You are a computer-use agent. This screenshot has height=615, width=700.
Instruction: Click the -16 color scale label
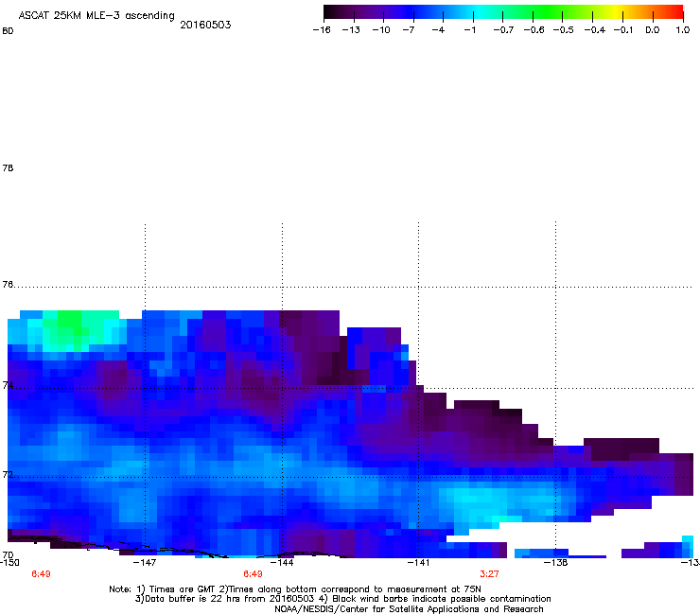(x=322, y=30)
